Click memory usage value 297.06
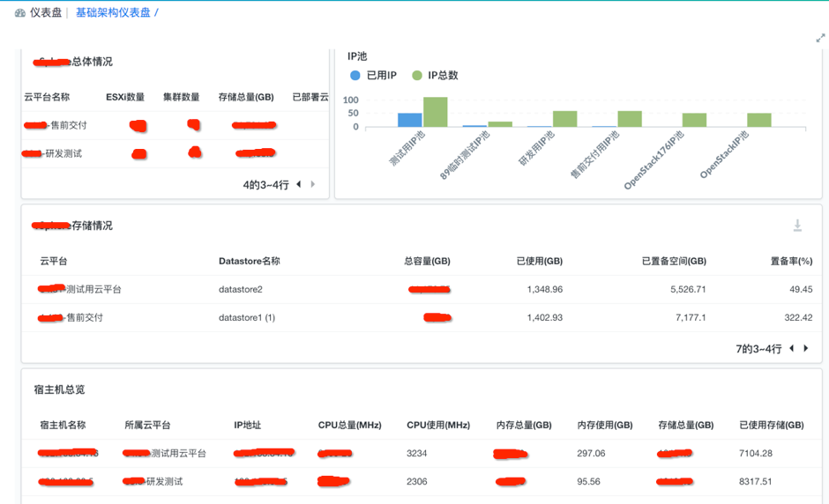829x504 pixels. coord(591,453)
